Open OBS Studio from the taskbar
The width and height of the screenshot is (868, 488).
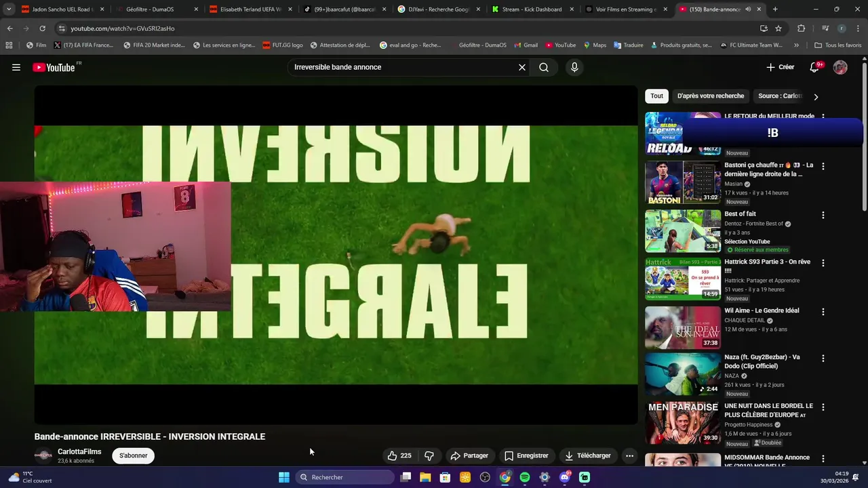tap(485, 477)
